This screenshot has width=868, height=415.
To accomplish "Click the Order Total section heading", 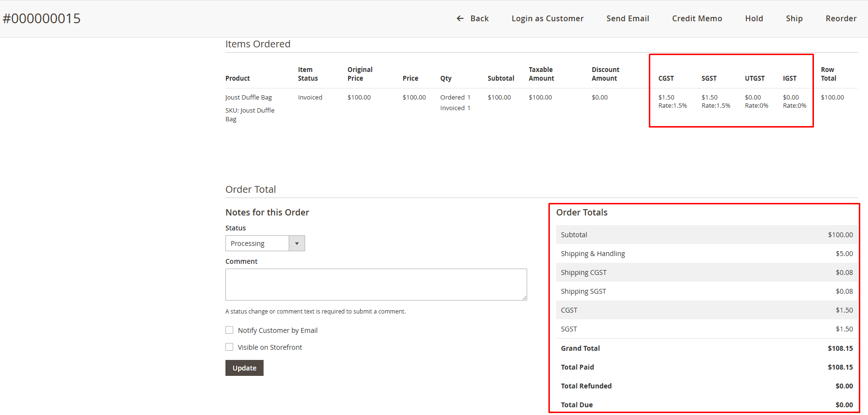I will (251, 189).
